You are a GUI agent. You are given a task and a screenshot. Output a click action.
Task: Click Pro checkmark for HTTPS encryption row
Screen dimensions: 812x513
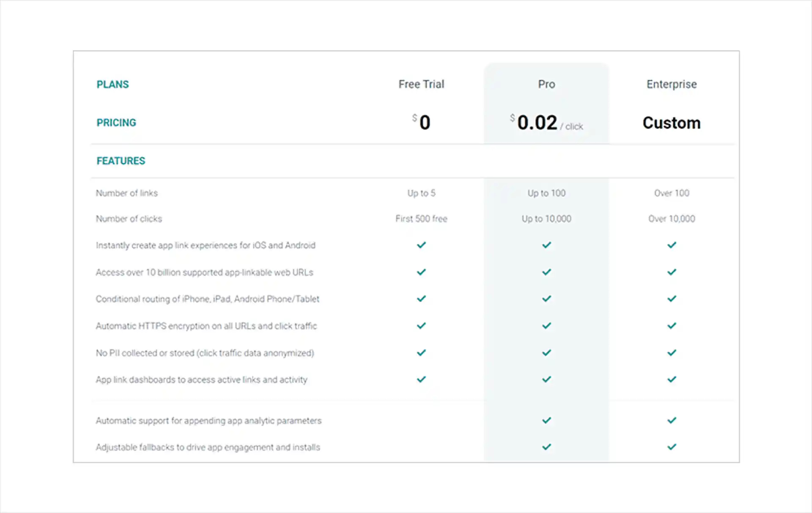pyautogui.click(x=546, y=326)
